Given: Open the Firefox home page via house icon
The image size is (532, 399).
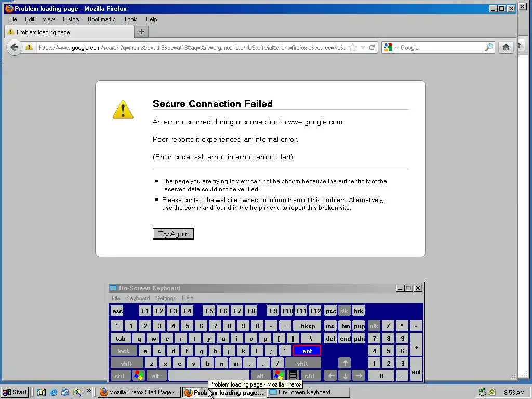Looking at the screenshot, I should pos(506,47).
